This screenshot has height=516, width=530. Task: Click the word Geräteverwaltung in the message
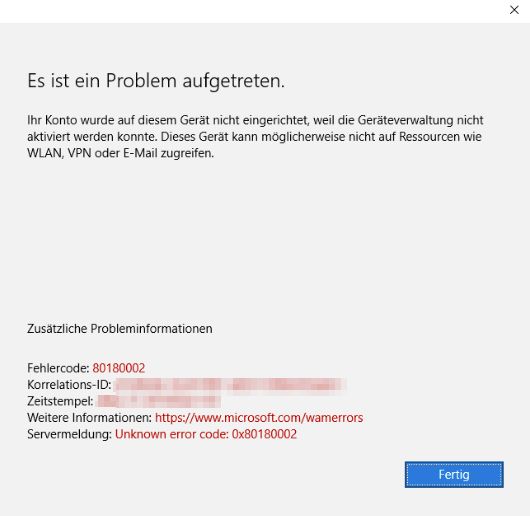point(405,120)
